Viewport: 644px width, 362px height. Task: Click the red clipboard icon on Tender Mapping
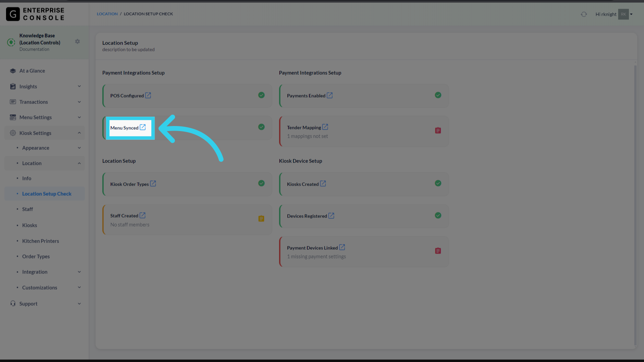pos(438,130)
